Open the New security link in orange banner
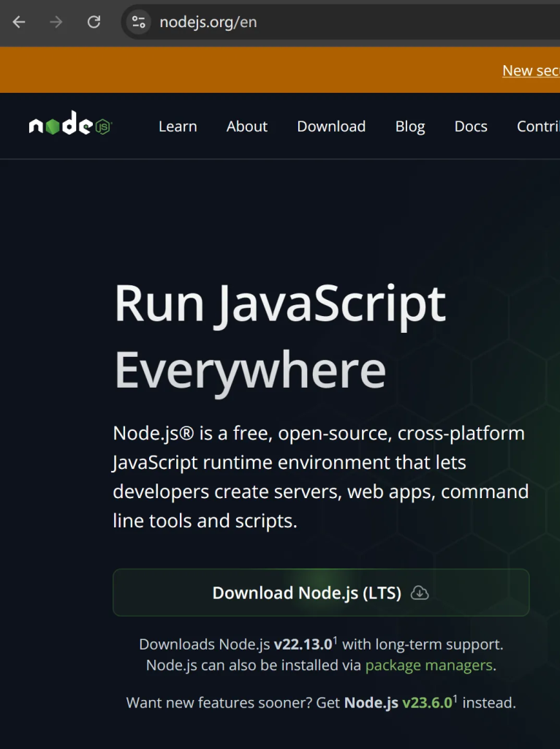 [531, 71]
